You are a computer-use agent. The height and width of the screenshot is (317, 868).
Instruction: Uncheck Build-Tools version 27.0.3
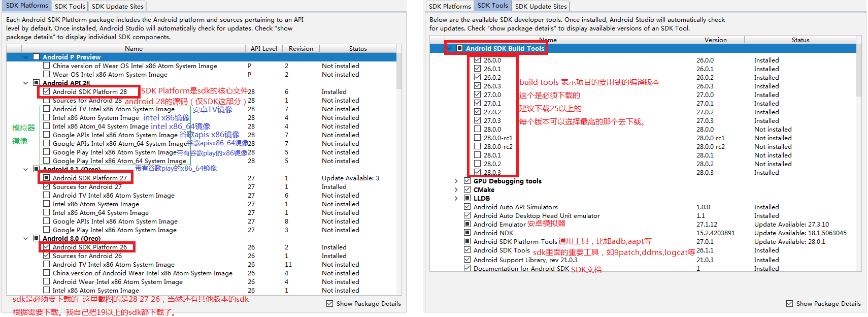(477, 120)
